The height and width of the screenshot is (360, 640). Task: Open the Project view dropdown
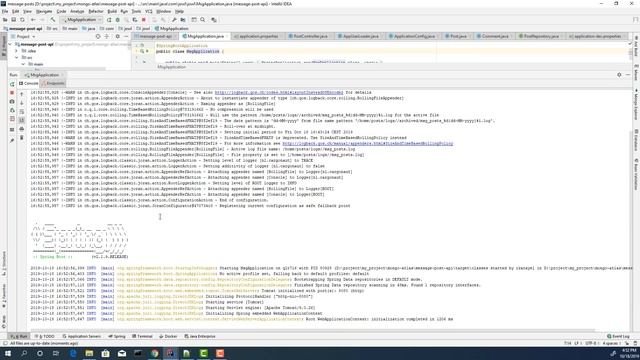(24, 36)
